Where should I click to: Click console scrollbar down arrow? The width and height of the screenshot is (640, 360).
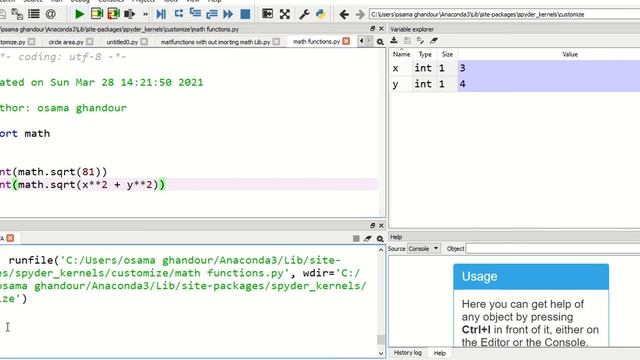[x=381, y=353]
